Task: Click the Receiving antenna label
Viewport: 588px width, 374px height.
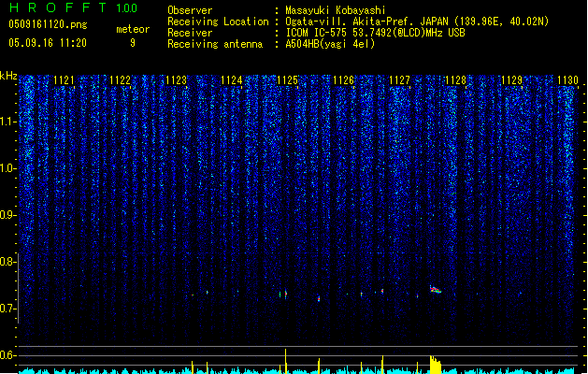Action: 215,44
